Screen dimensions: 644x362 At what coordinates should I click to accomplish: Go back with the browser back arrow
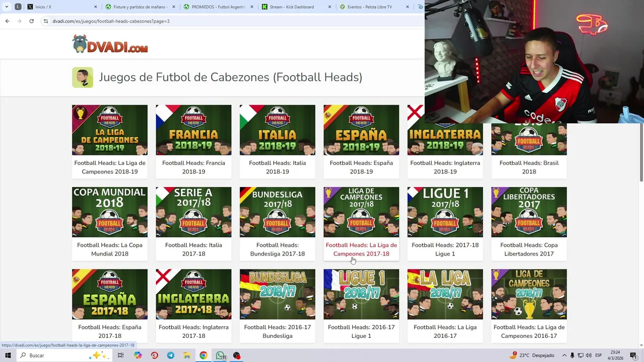pyautogui.click(x=7, y=21)
